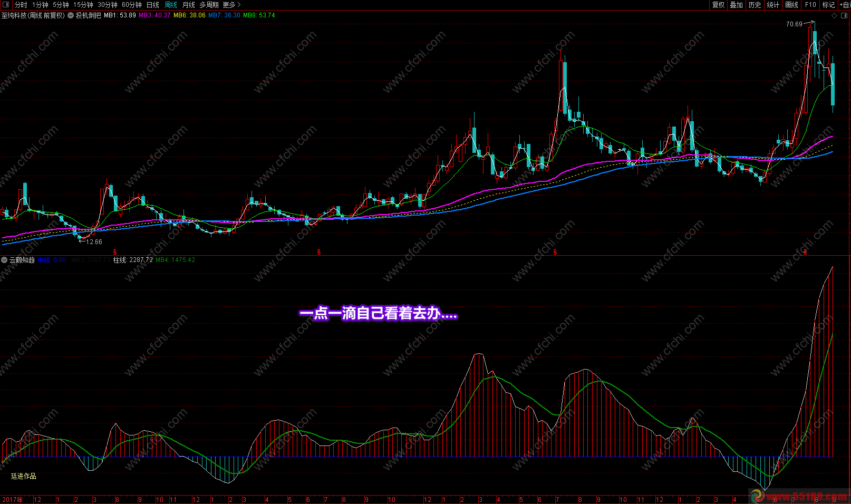Select the 周线 weekly chart tab
Screen dimensions: 851x504
point(171,5)
